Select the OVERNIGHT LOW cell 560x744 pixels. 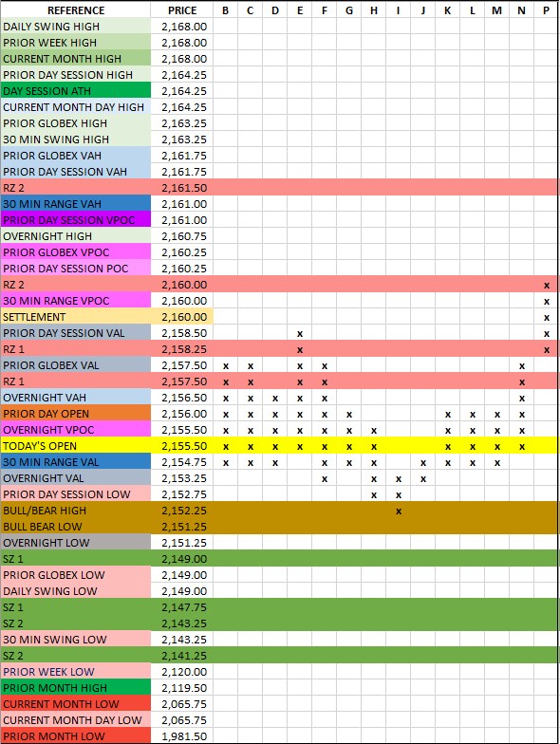(x=76, y=543)
